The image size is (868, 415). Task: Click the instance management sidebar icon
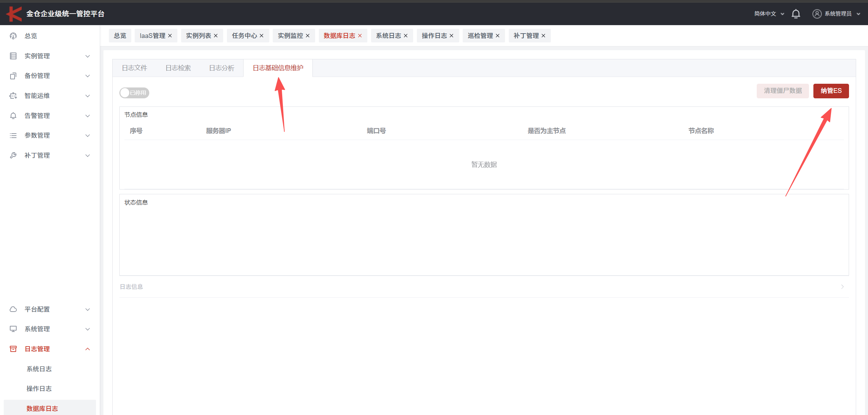pos(13,56)
